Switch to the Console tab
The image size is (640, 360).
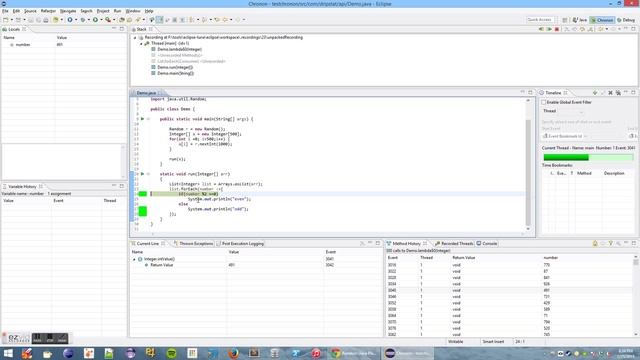(x=487, y=244)
